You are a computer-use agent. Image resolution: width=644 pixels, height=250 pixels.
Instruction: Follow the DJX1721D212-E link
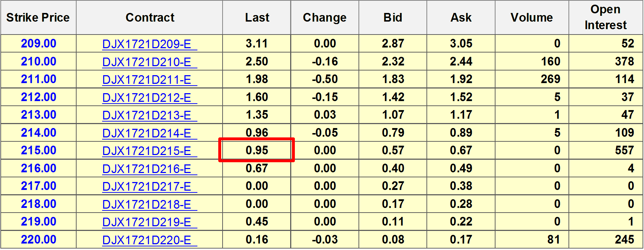[x=147, y=97]
